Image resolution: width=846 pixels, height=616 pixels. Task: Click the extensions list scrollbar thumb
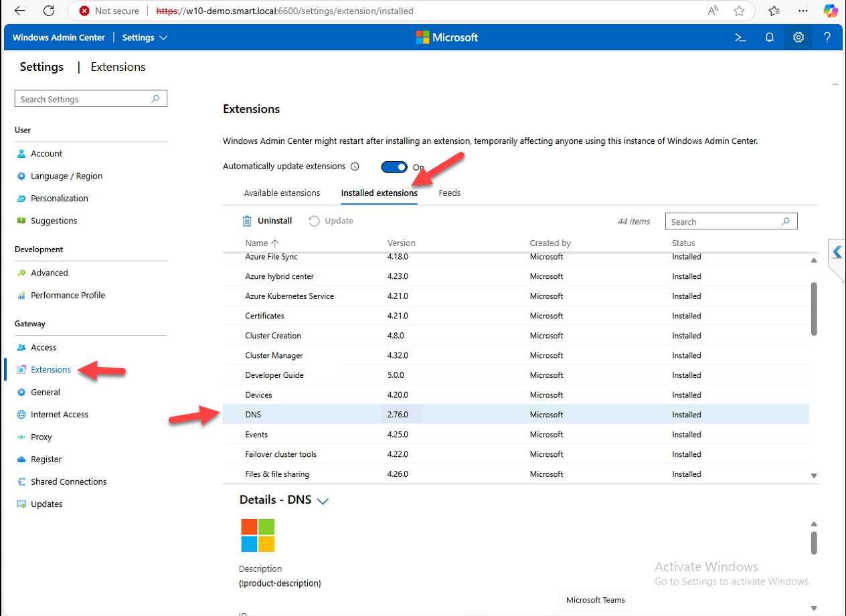[x=814, y=308]
